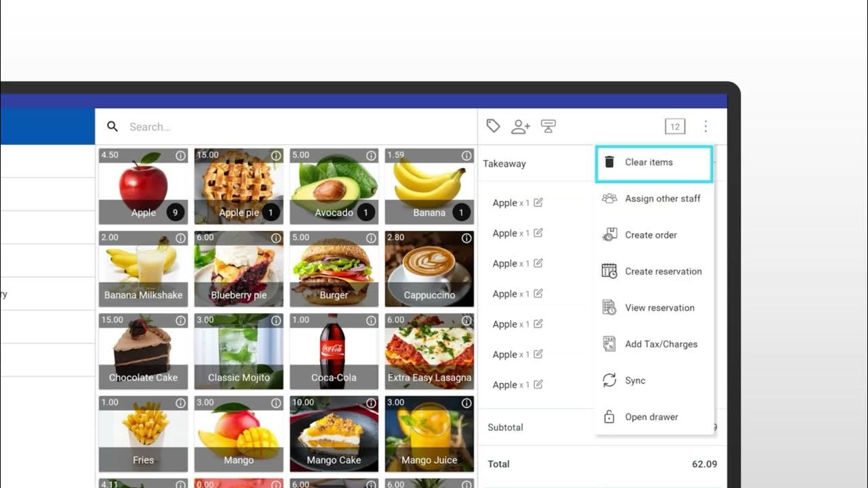
Task: Open info icon on Extra Easy Lasagna tile
Action: pyautogui.click(x=467, y=321)
